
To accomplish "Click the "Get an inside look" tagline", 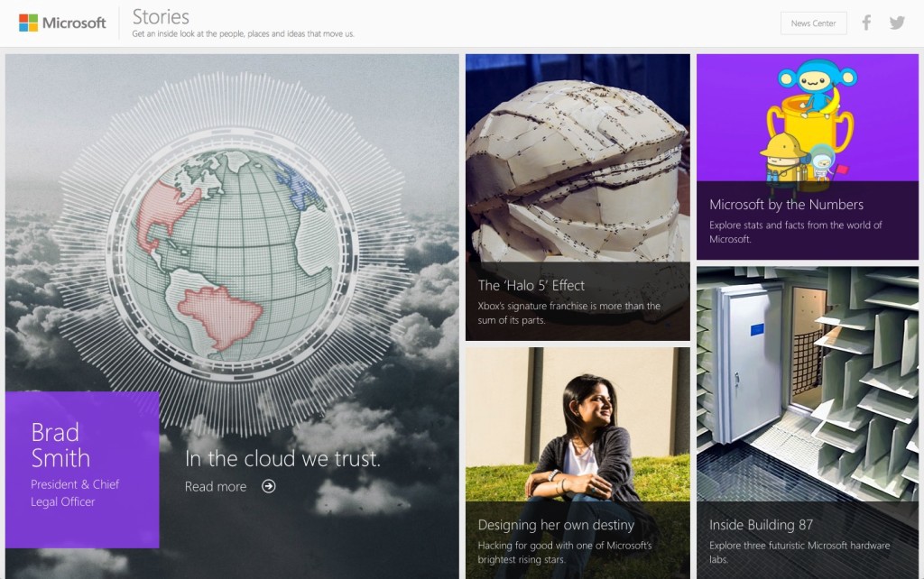I will [x=243, y=34].
